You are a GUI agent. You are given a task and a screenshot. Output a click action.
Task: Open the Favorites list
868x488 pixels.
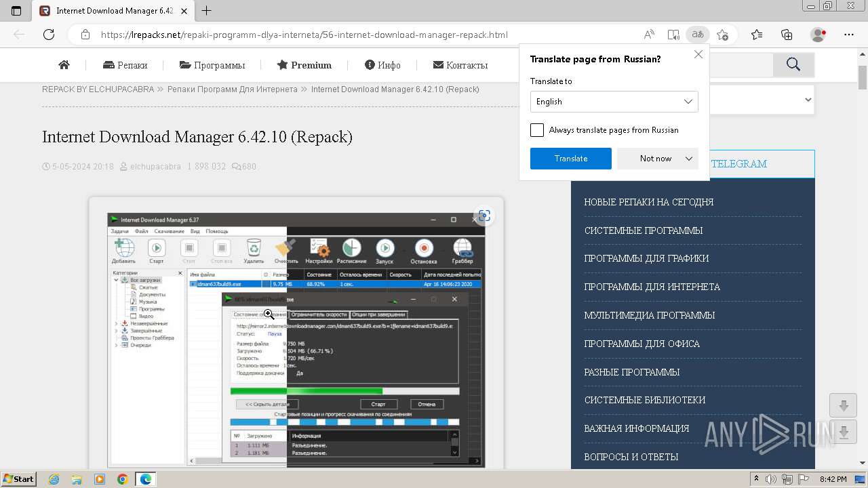tap(757, 35)
